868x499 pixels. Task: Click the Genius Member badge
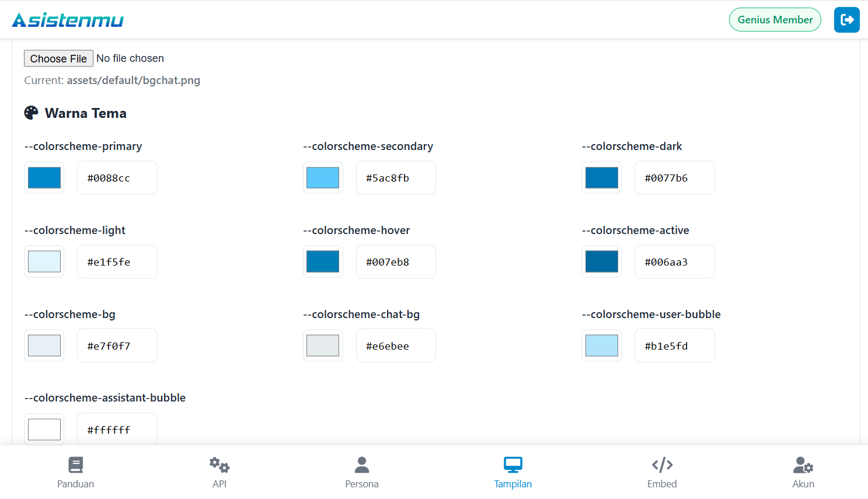point(775,19)
